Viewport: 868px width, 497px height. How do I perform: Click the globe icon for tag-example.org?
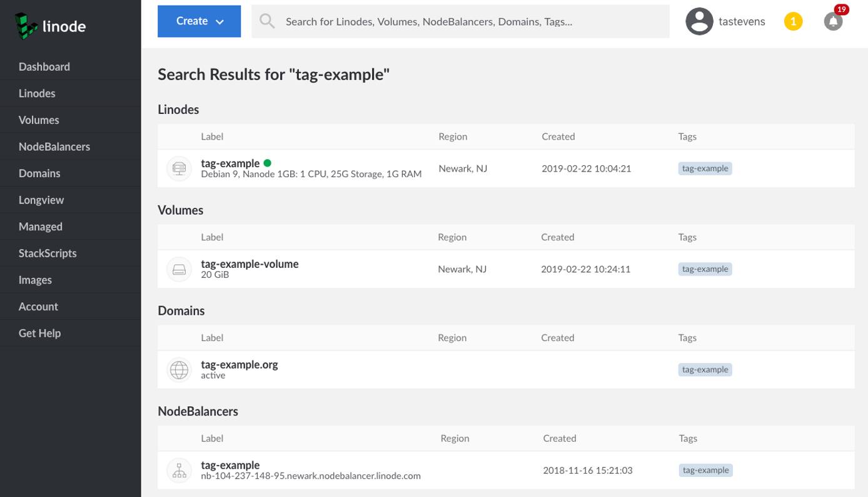(179, 369)
